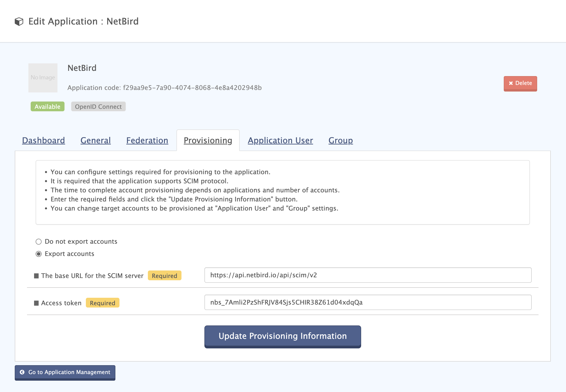Click 'Edit Application : NetBird' page title
566x392 pixels.
coord(84,21)
